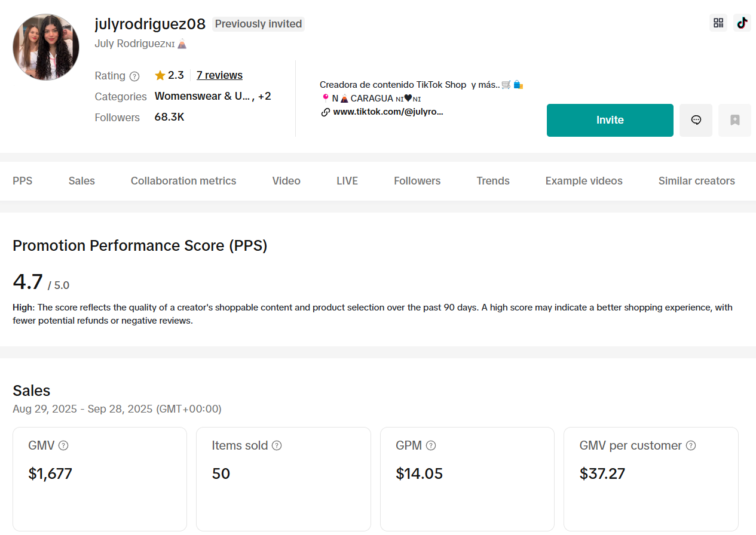
Task: Jump to Example videos tab
Action: pyautogui.click(x=584, y=181)
